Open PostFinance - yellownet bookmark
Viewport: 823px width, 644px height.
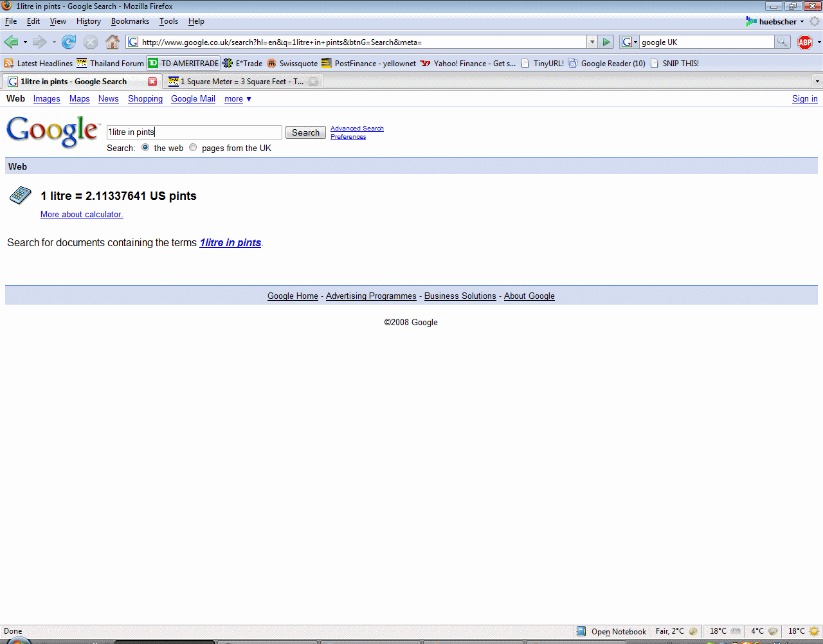point(368,64)
